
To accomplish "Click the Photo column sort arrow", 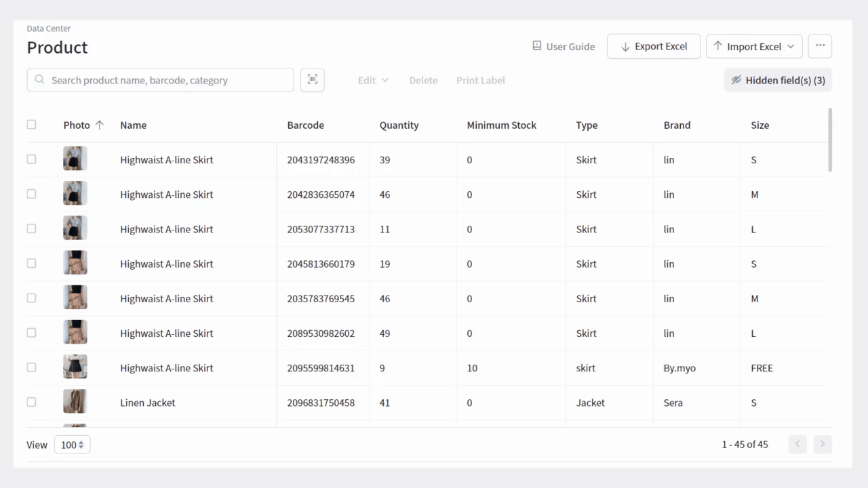I will point(100,125).
